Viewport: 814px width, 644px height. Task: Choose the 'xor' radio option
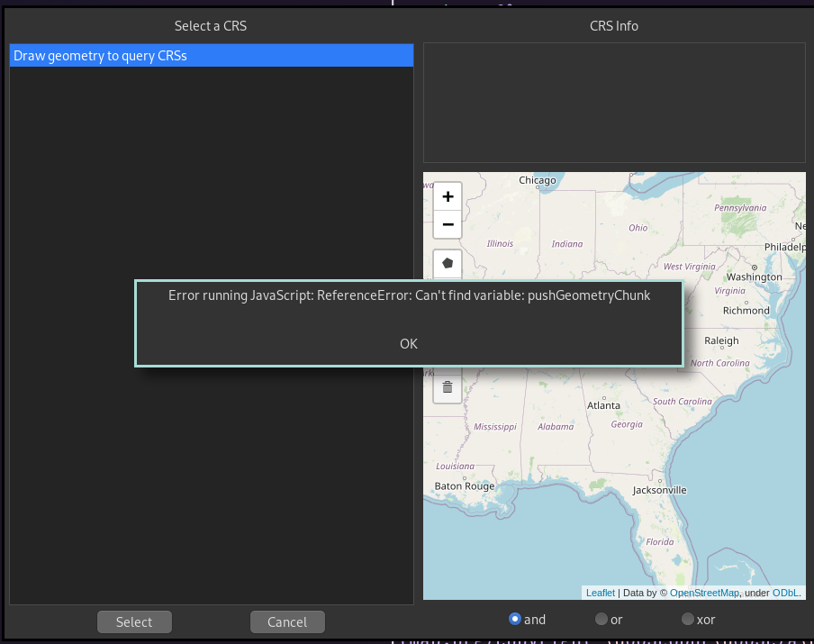point(698,619)
